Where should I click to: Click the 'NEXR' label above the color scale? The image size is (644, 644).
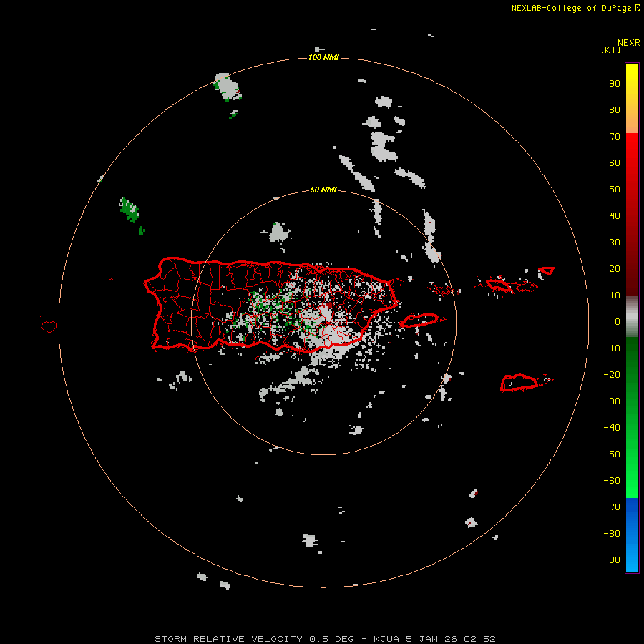click(628, 43)
